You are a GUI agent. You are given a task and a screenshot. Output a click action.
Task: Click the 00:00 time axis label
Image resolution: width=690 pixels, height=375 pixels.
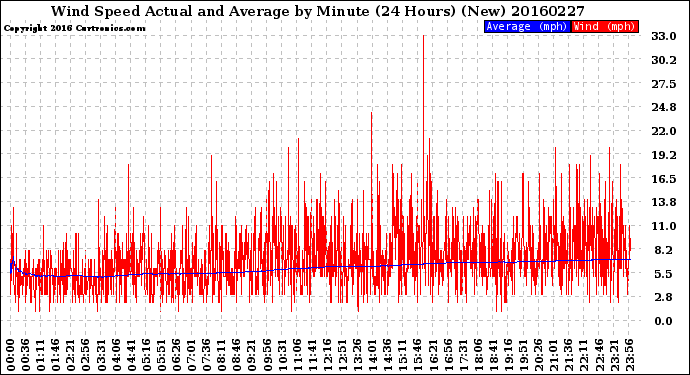11,355
